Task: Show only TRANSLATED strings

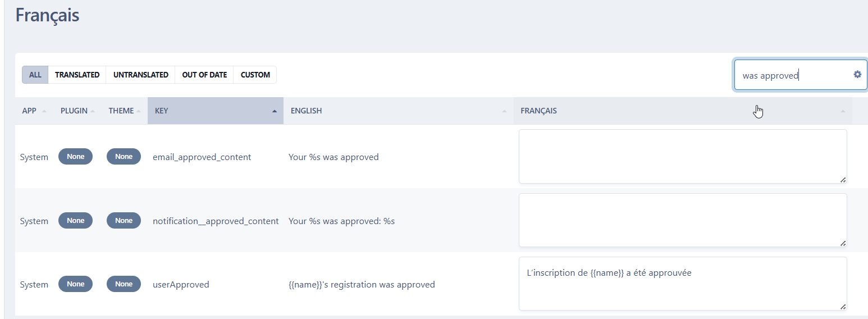Action: (x=77, y=75)
